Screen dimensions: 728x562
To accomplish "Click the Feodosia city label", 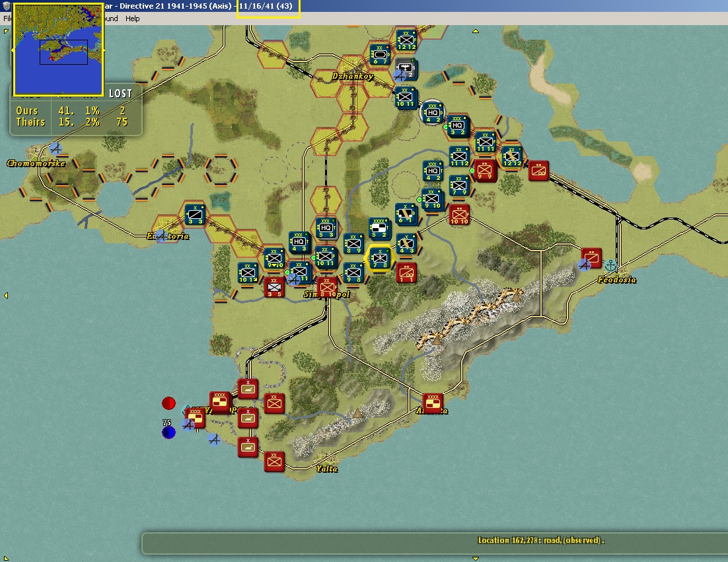I will (616, 280).
